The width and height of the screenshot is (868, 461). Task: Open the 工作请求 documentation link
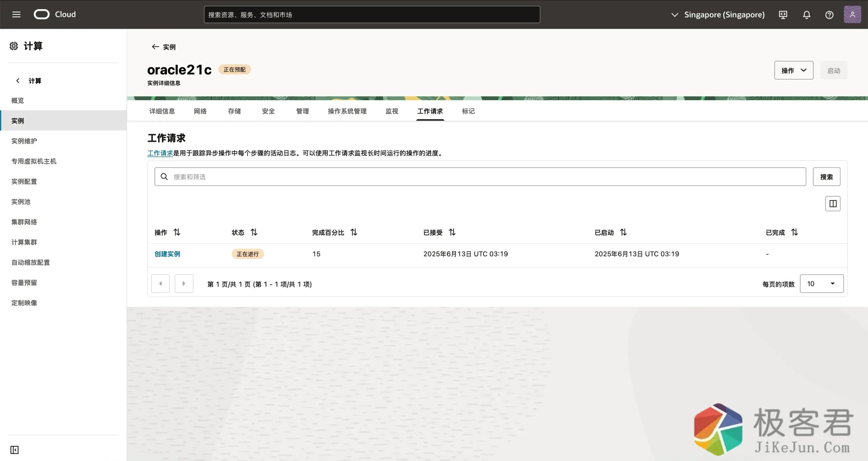(160, 153)
